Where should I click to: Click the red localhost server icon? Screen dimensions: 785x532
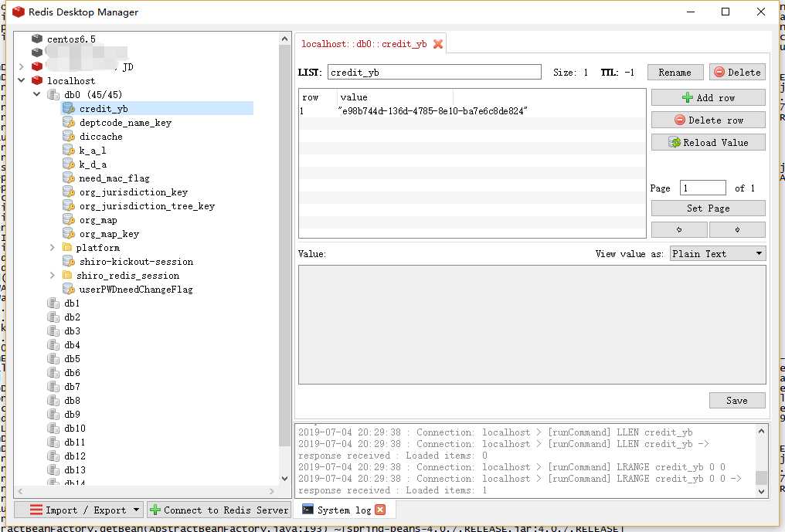pos(37,80)
